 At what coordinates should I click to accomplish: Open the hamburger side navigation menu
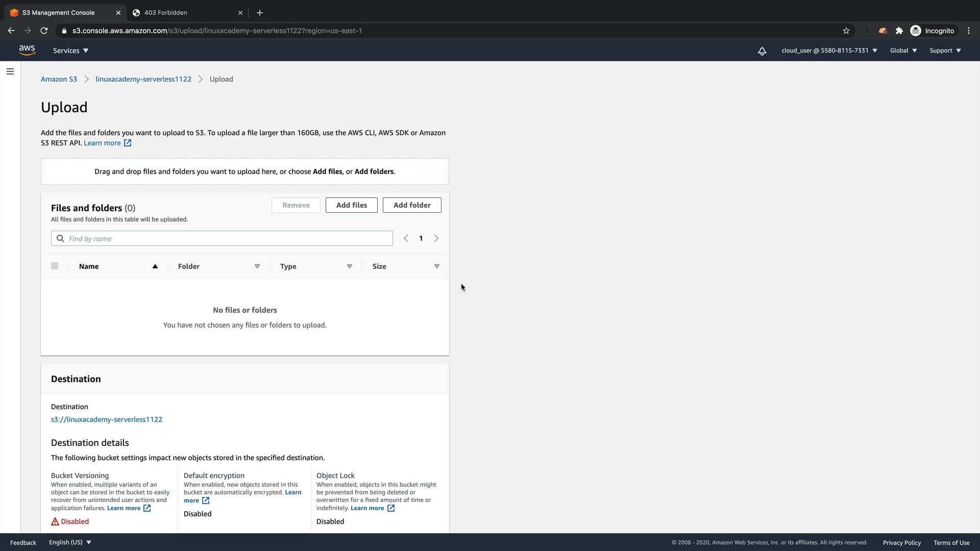click(x=10, y=71)
